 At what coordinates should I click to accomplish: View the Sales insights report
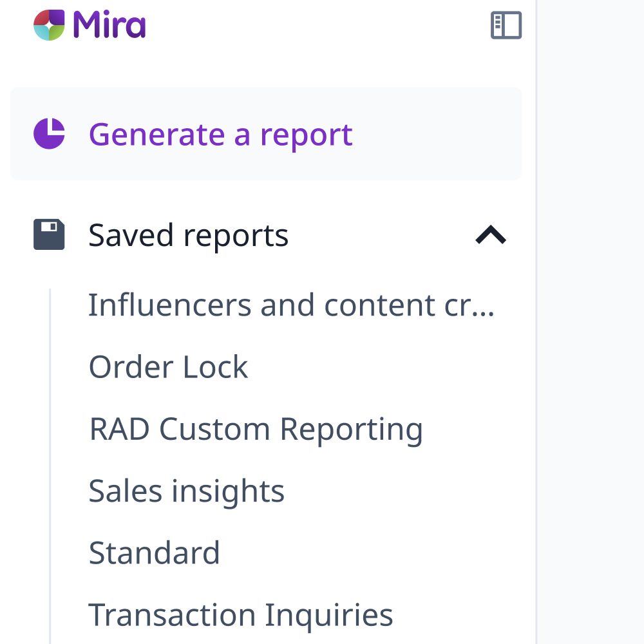click(x=186, y=491)
